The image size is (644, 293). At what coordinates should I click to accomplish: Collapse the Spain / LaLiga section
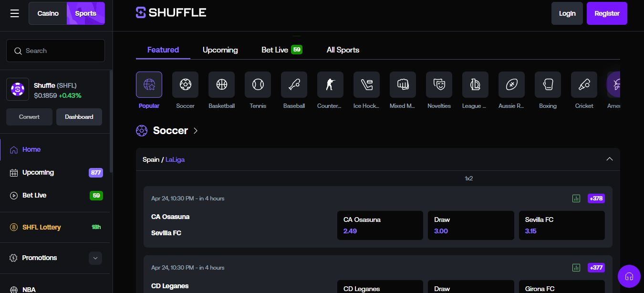[610, 159]
